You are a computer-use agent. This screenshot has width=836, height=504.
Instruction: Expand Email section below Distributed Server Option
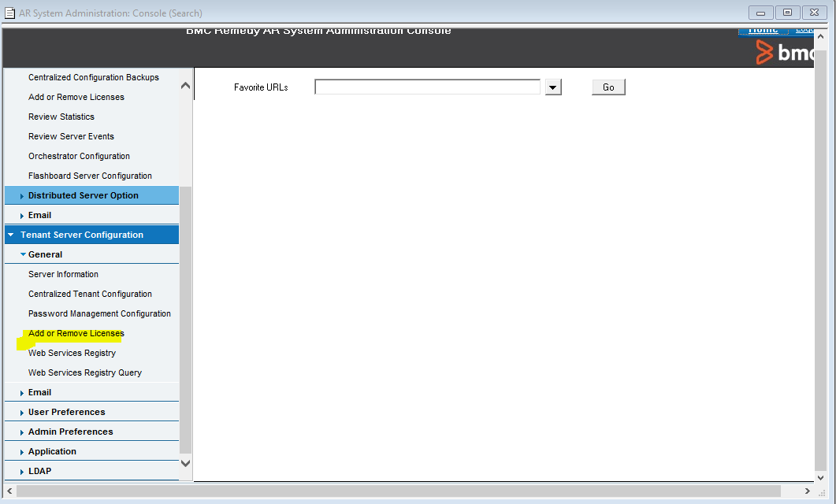pyautogui.click(x=91, y=215)
